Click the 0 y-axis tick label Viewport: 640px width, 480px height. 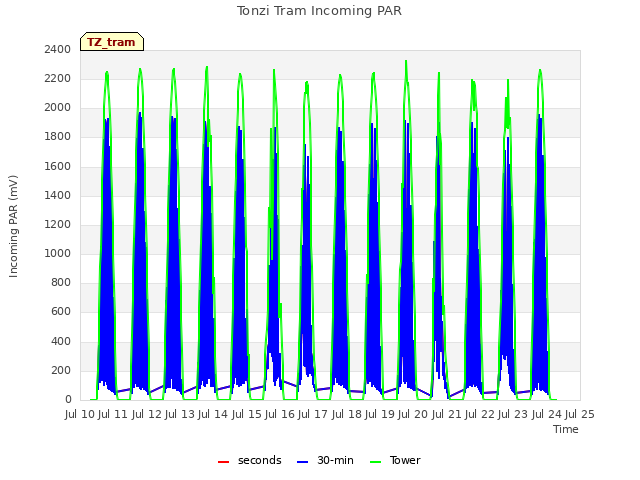coord(68,400)
